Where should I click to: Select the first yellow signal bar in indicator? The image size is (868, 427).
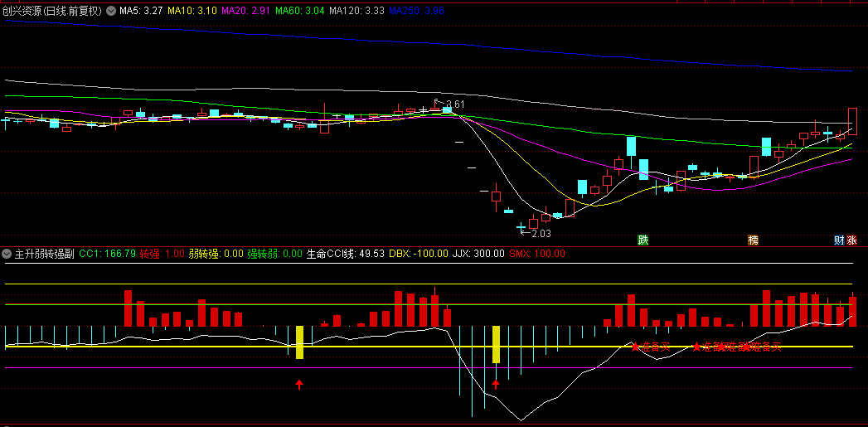[x=299, y=342]
